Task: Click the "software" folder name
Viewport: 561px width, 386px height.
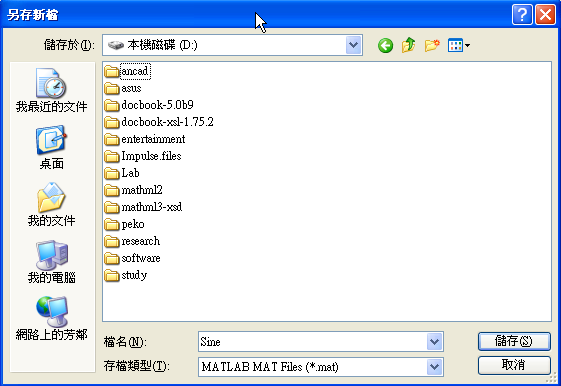Action: [x=141, y=258]
